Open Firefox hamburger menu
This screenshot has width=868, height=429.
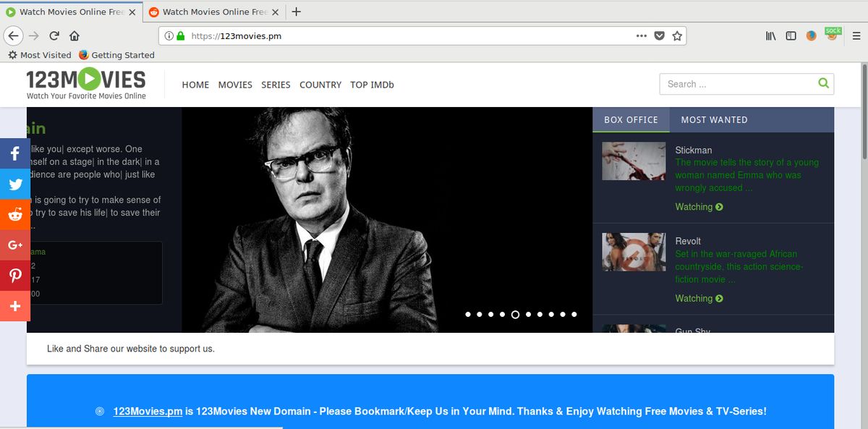(x=856, y=35)
